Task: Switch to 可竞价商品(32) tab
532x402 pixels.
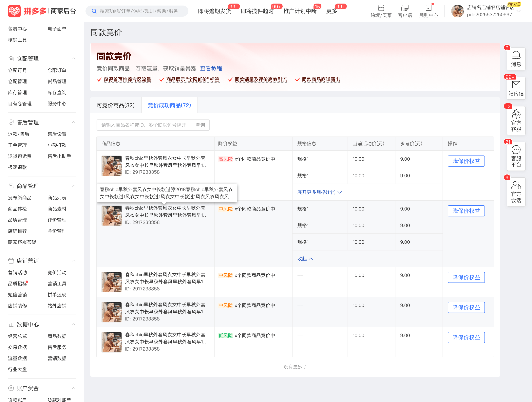Action: pos(115,105)
